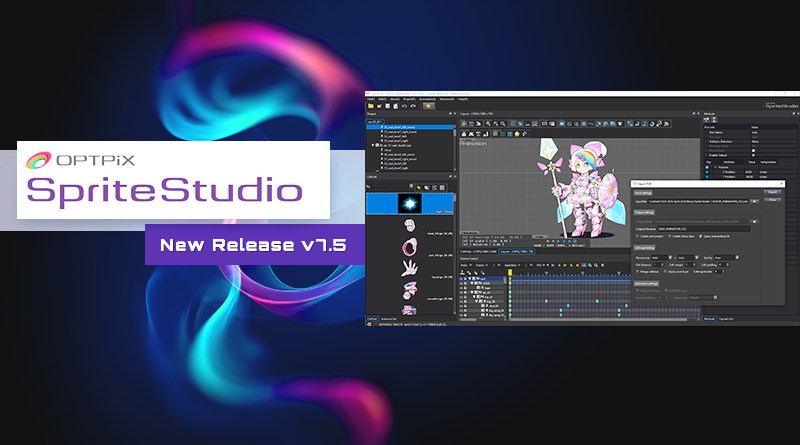Click the closed yellow folder icon in main toolbar
The image size is (800, 445).
(370, 106)
